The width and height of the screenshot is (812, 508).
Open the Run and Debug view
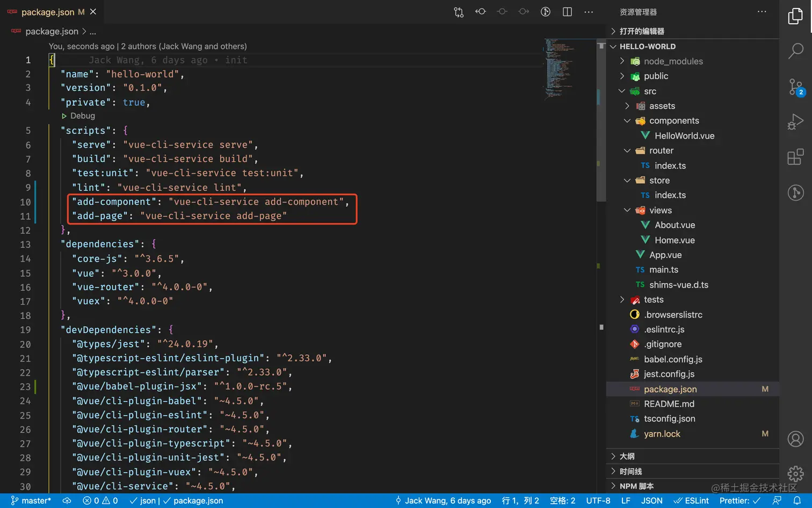795,122
